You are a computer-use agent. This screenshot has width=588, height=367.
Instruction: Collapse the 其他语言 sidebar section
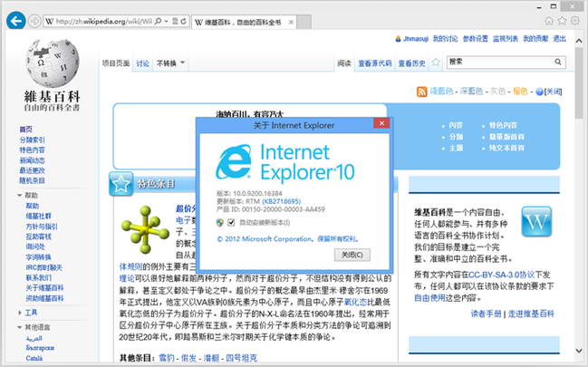pos(20,328)
